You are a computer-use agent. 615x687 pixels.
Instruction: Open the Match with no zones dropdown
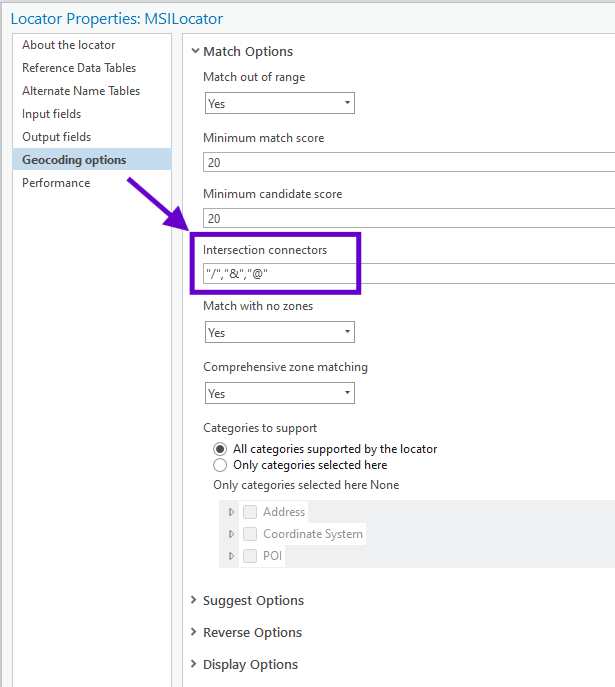point(279,332)
